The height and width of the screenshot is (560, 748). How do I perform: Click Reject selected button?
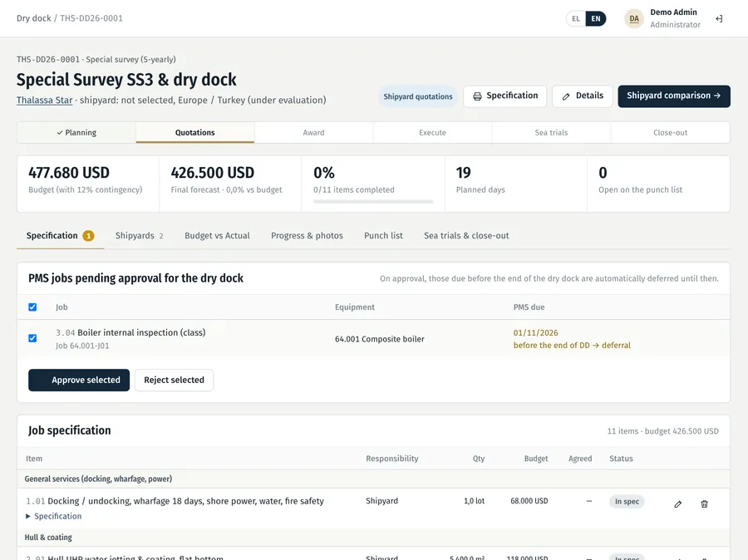pos(175,381)
